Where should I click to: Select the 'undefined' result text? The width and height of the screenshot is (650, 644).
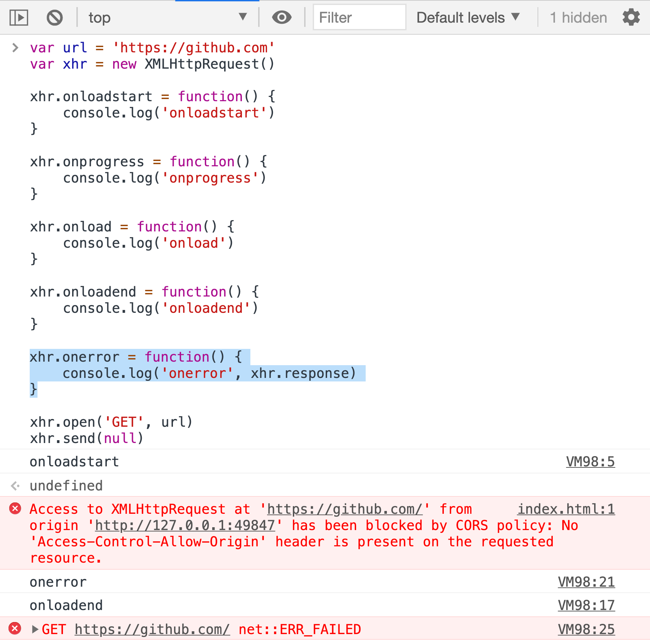click(x=66, y=485)
